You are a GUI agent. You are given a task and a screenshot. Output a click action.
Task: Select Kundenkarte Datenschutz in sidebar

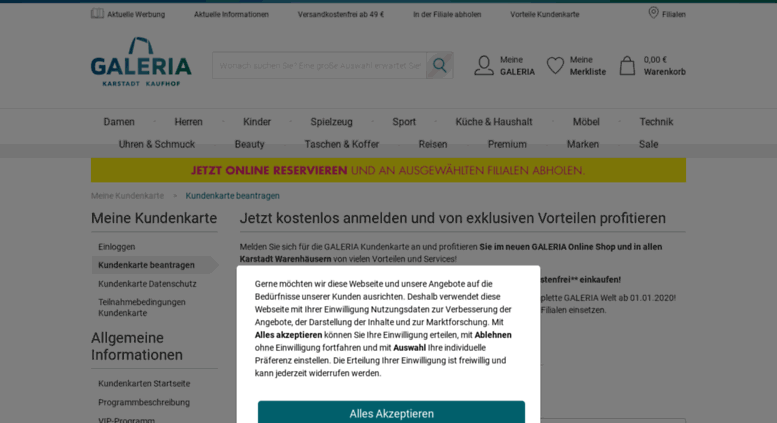click(x=147, y=284)
